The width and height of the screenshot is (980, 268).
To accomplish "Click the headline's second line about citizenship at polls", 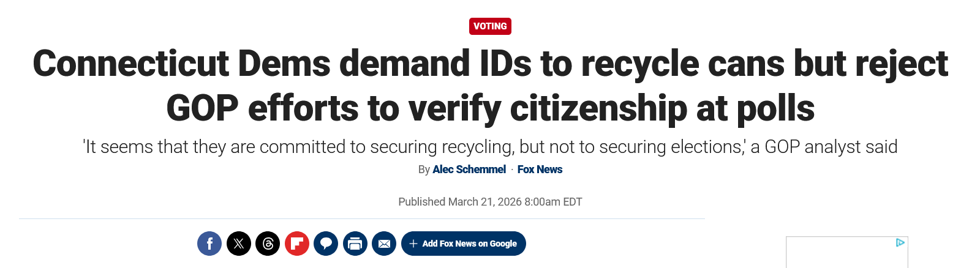I will 490,108.
